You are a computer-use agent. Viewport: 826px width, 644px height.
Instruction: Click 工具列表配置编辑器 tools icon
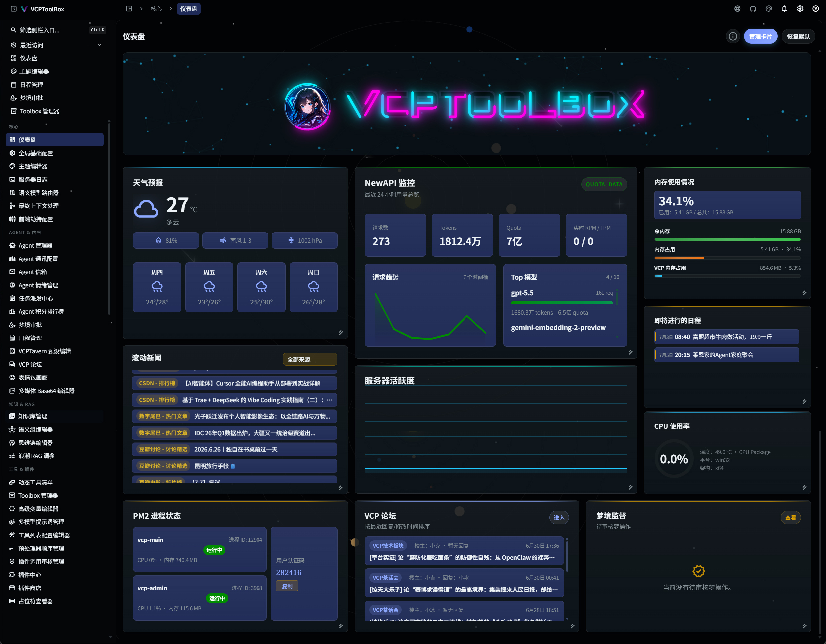12,535
